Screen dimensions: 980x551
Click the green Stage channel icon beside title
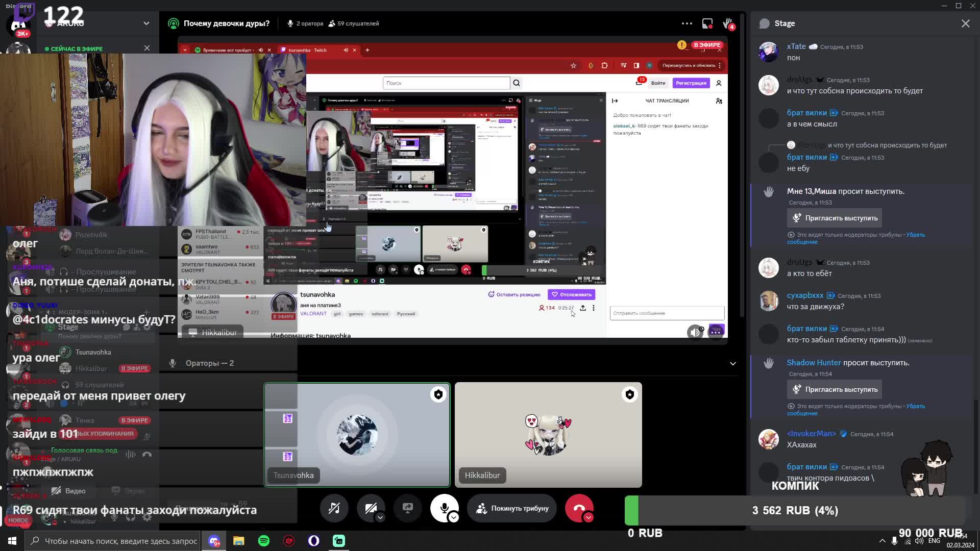pos(174,23)
